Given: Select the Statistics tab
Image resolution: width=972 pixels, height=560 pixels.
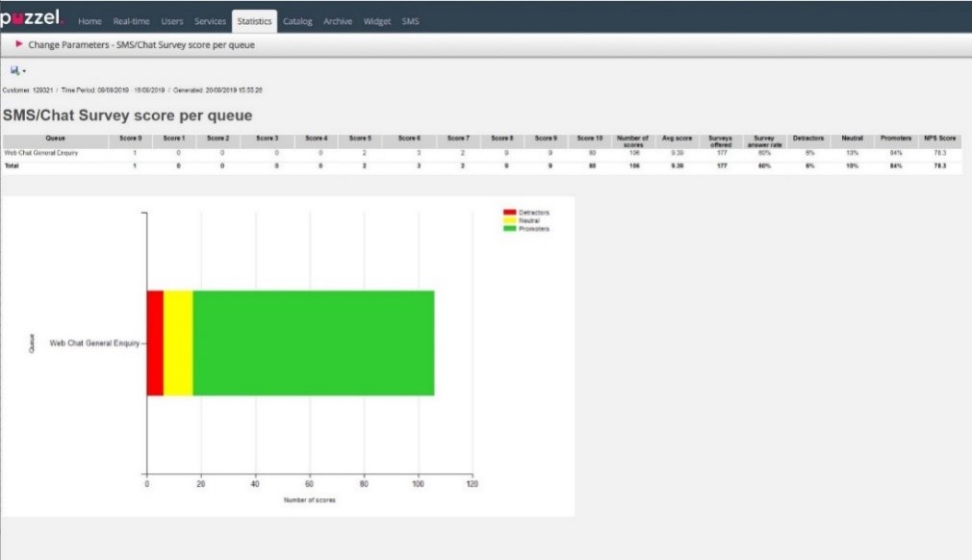Looking at the screenshot, I should [x=254, y=21].
